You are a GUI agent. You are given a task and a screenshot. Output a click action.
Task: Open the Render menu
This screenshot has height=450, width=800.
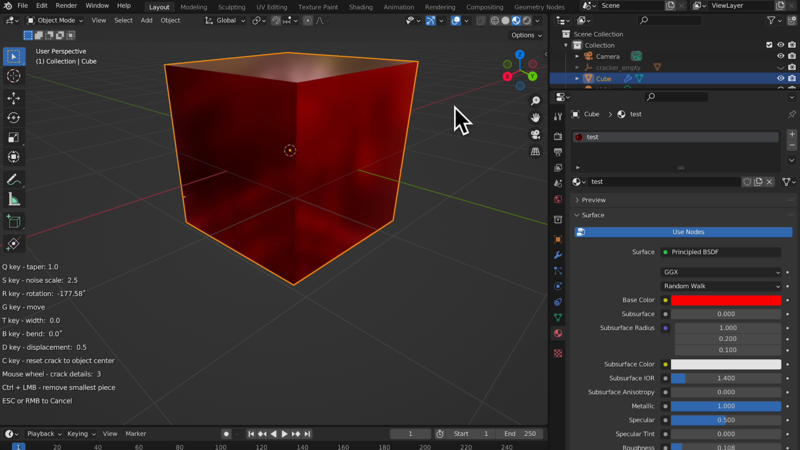(66, 6)
